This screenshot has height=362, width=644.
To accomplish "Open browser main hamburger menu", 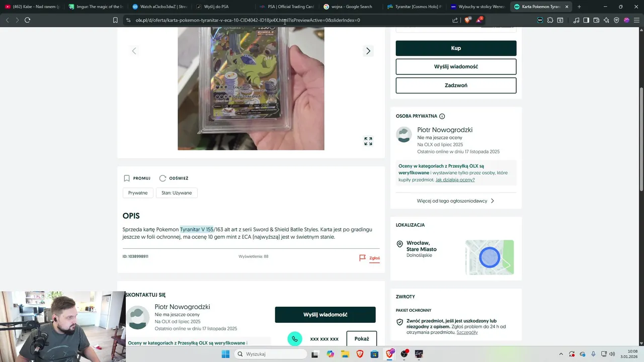I will (x=636, y=20).
